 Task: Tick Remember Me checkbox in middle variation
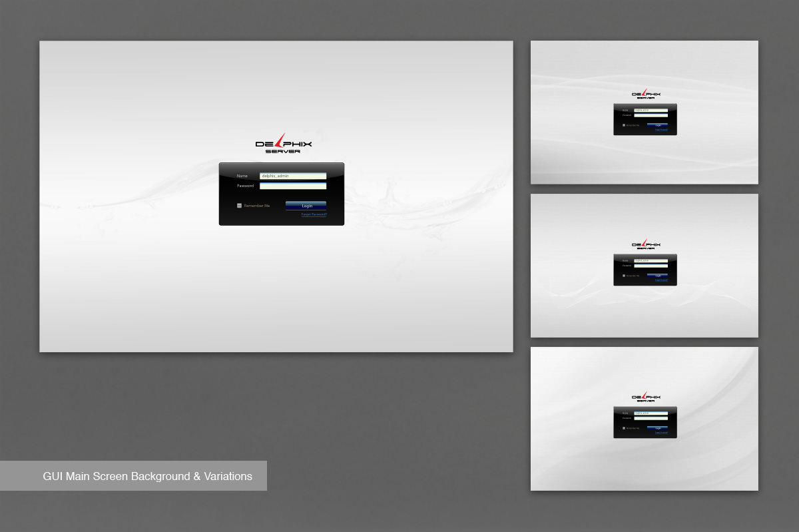click(624, 276)
